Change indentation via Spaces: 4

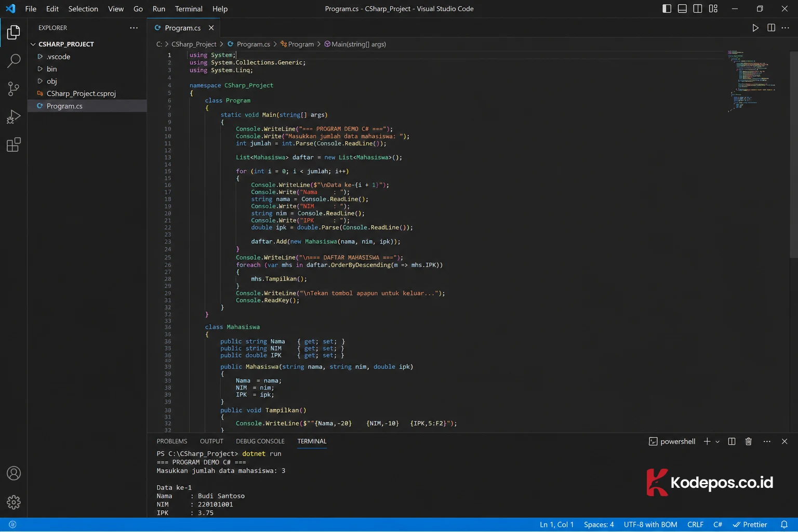pos(598,525)
